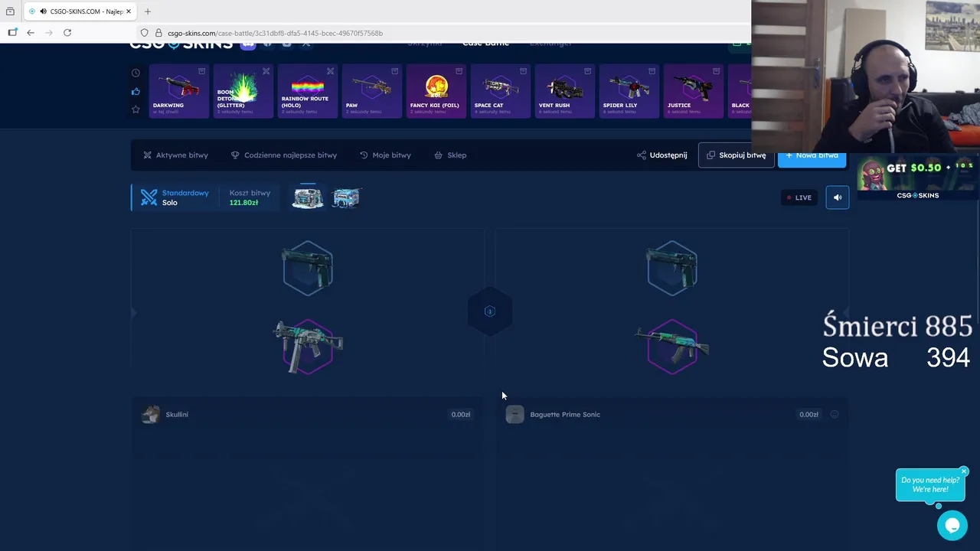Click the 'Do you need help?' message
This screenshot has width=980, height=551.
930,485
